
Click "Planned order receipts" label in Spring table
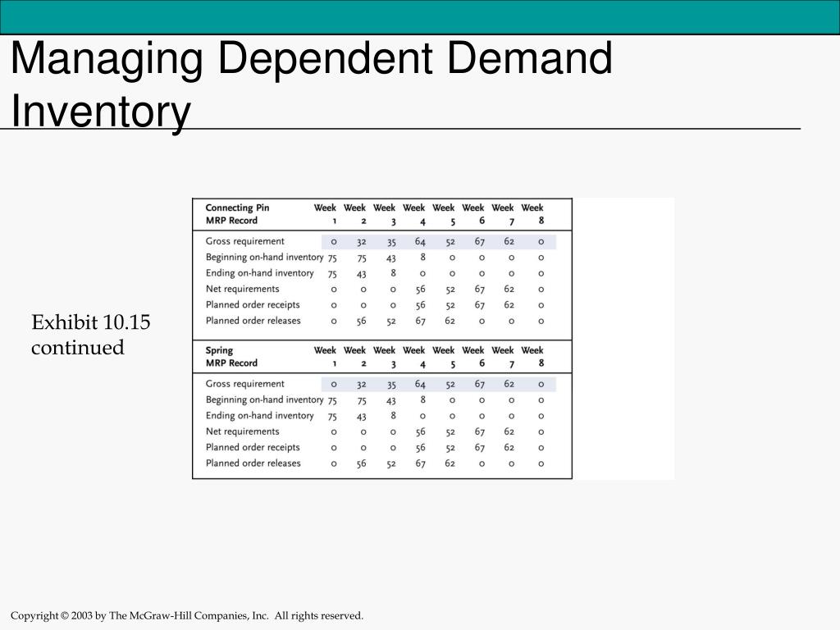click(x=253, y=447)
